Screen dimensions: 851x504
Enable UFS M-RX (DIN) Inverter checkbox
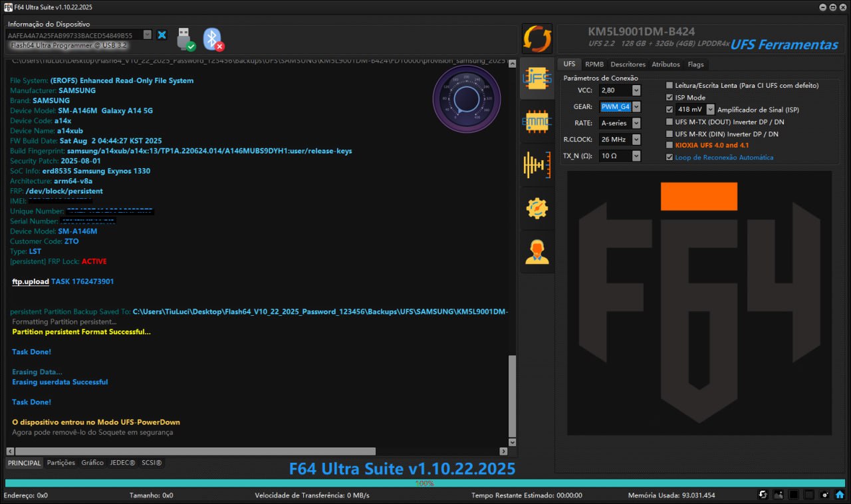669,134
